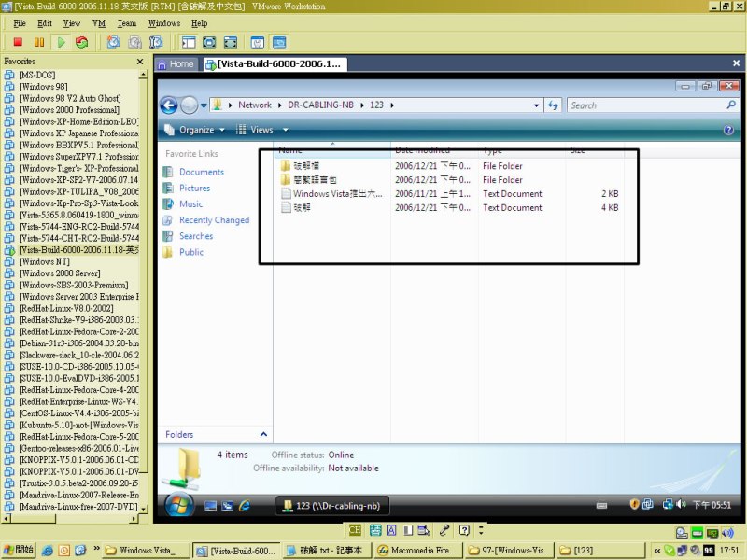The image size is (747, 560).
Task: Click the red Power Off toolbar button
Action: click(x=18, y=42)
